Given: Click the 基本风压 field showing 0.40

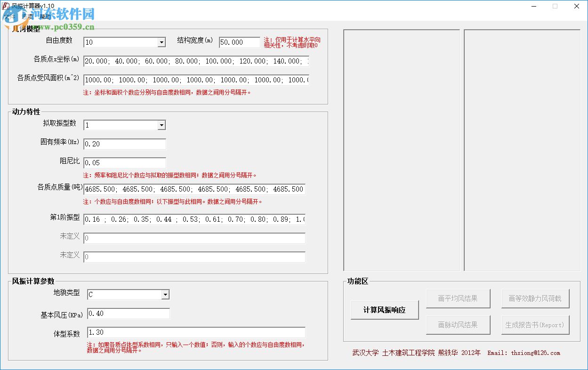Looking at the screenshot, I should point(128,314).
